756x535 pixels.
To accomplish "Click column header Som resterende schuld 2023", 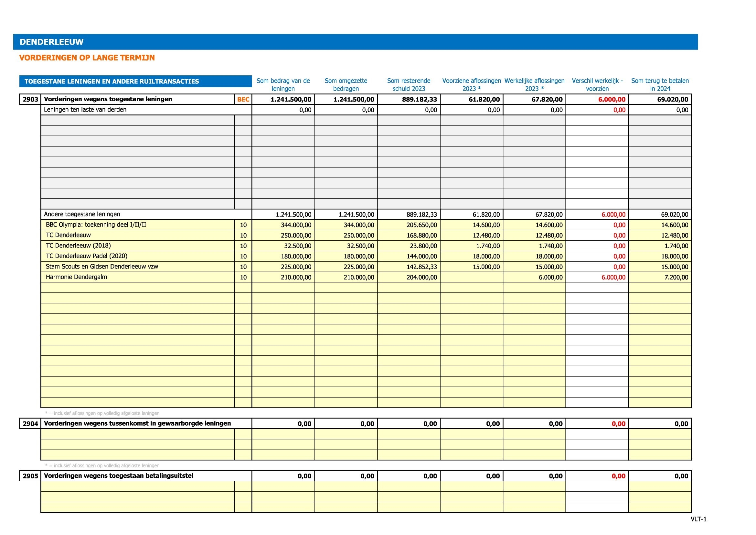I will (409, 85).
